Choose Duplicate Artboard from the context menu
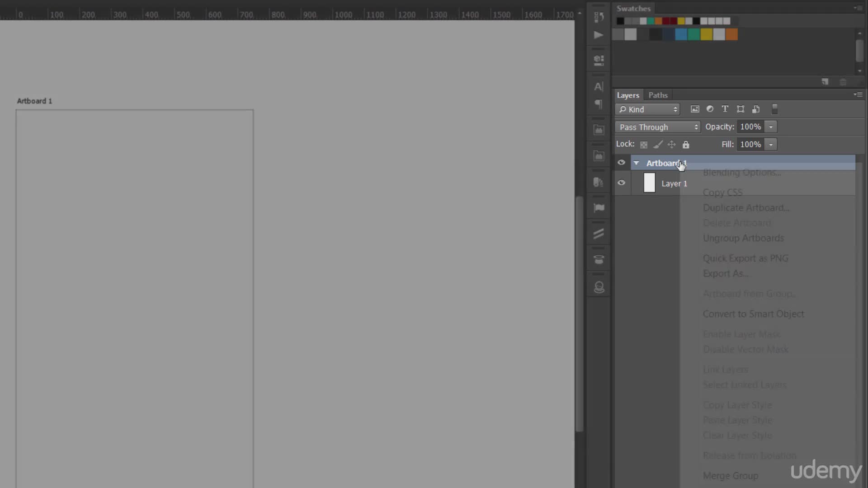Image resolution: width=868 pixels, height=488 pixels. point(746,208)
